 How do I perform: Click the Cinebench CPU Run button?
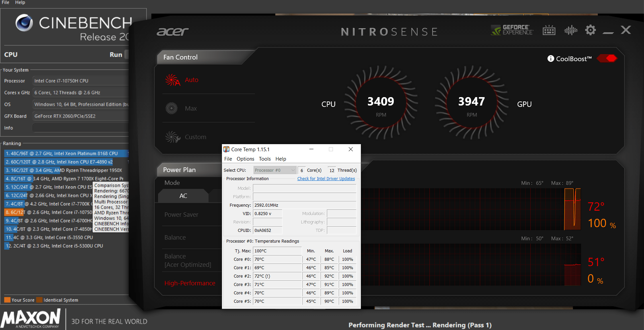[116, 54]
